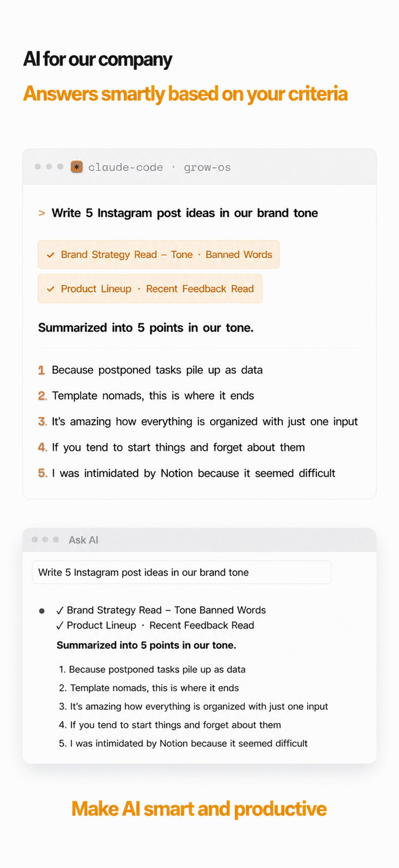Select the Product Lineup Recent Feedback chip
399x868 pixels.
coord(150,288)
